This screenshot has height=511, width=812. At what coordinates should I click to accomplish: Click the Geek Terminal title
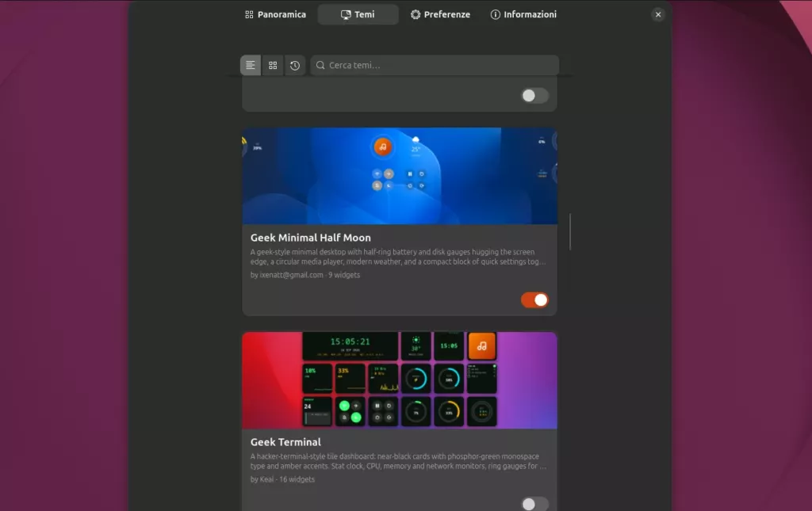285,442
